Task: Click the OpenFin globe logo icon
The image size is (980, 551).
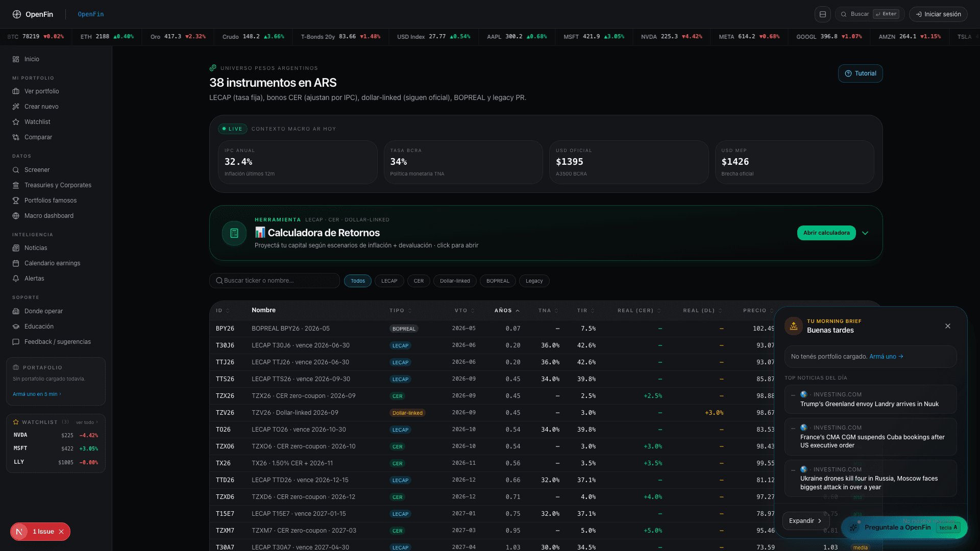Action: (17, 14)
